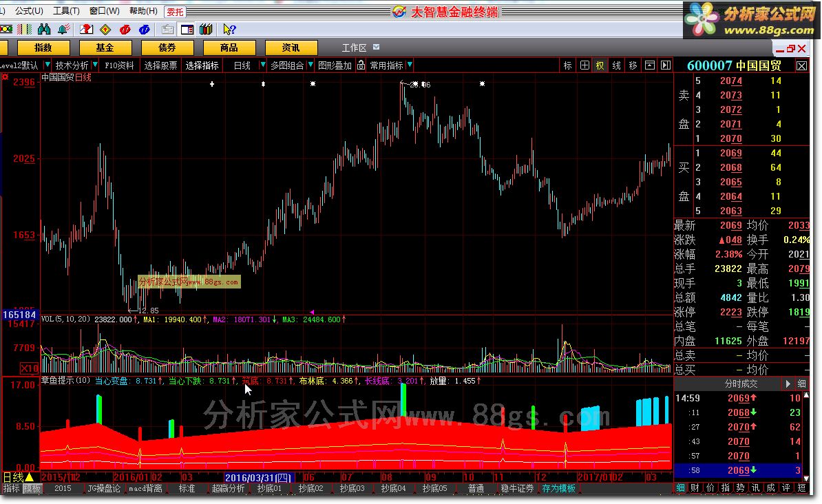Screen dimensions: 822x504
Task: Click the 日线 period triangle at bottom left
Action: pos(30,477)
